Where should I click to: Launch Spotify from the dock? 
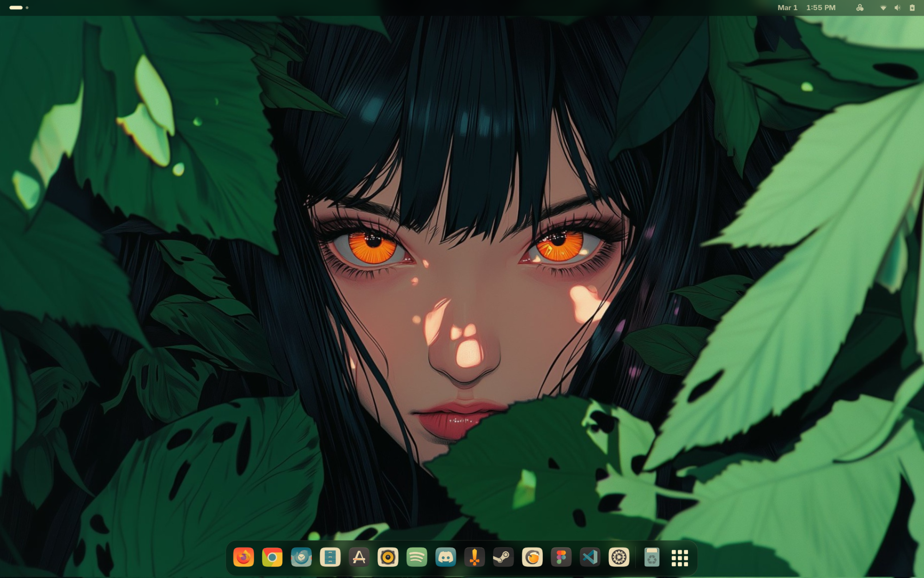(417, 558)
